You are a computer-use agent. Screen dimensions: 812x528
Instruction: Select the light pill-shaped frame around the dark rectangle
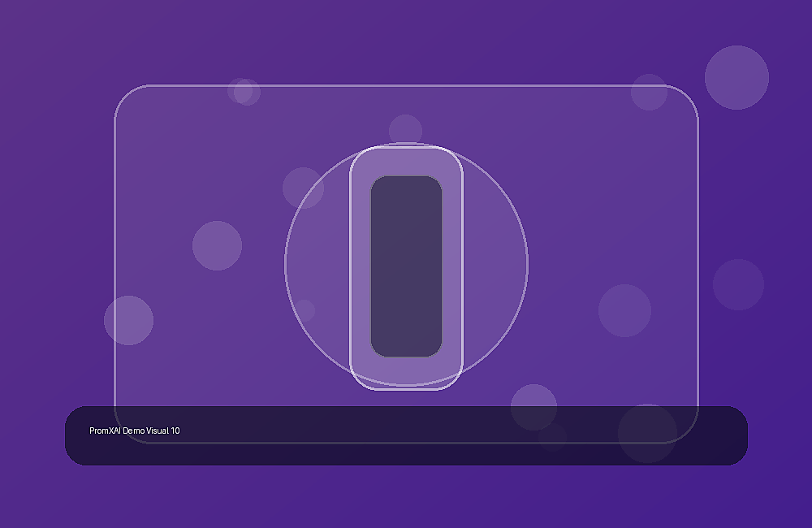[406, 267]
